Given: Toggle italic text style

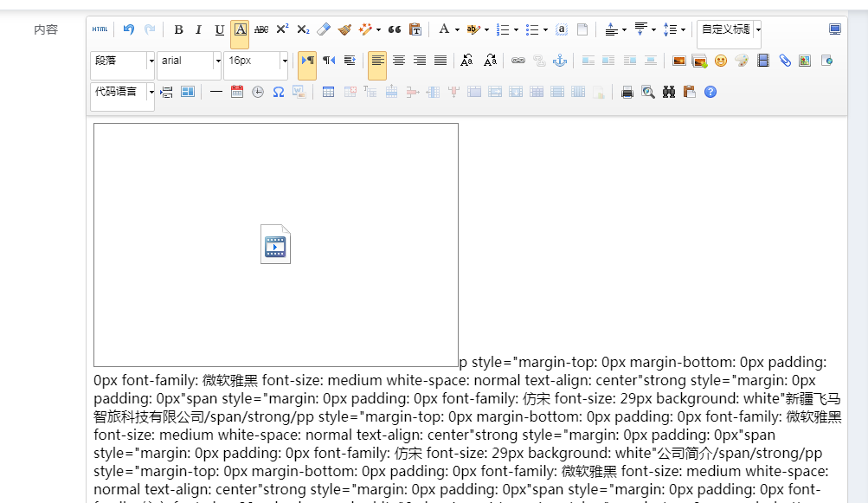Looking at the screenshot, I should pyautogui.click(x=198, y=29).
